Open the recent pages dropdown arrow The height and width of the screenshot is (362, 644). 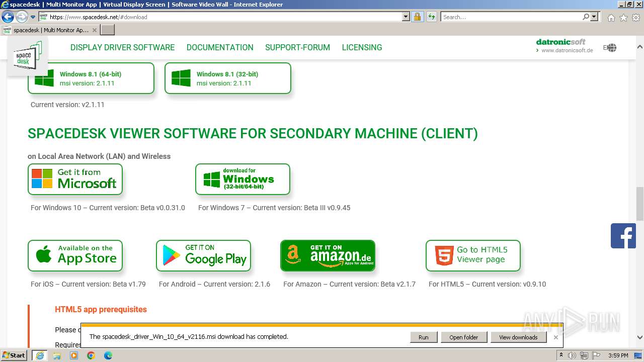(x=33, y=17)
